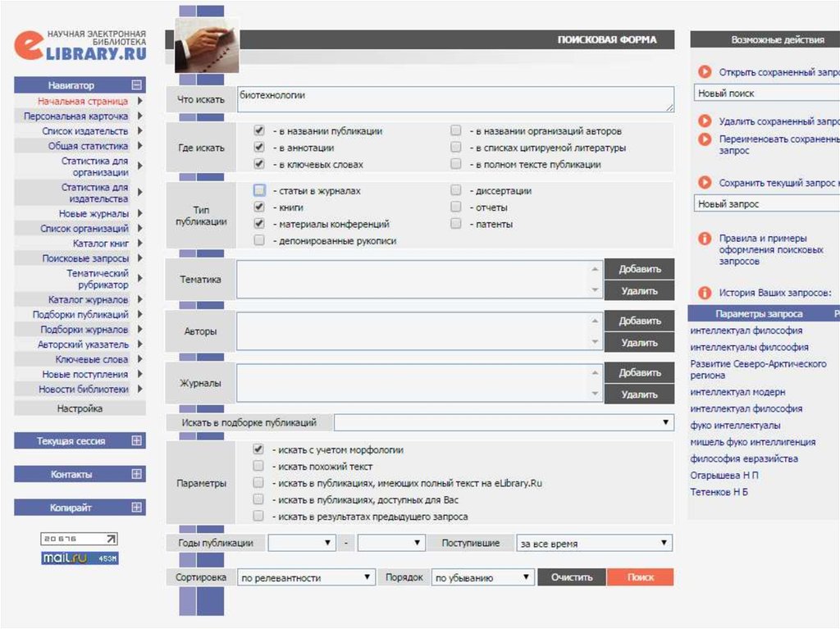Image resolution: width=840 pixels, height=629 pixels.
Task: Open Список организаций in navigator
Action: click(x=84, y=228)
